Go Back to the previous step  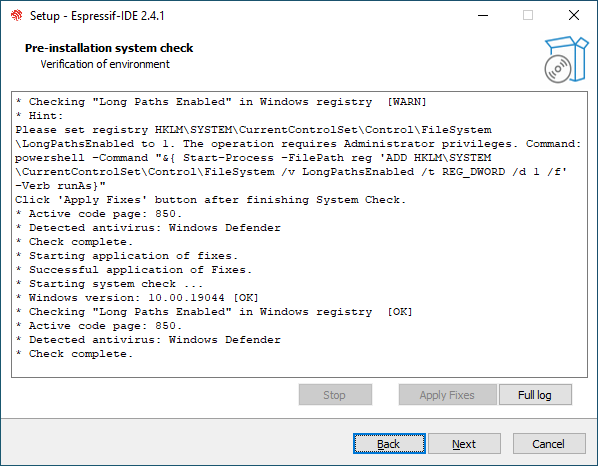pyautogui.click(x=389, y=444)
